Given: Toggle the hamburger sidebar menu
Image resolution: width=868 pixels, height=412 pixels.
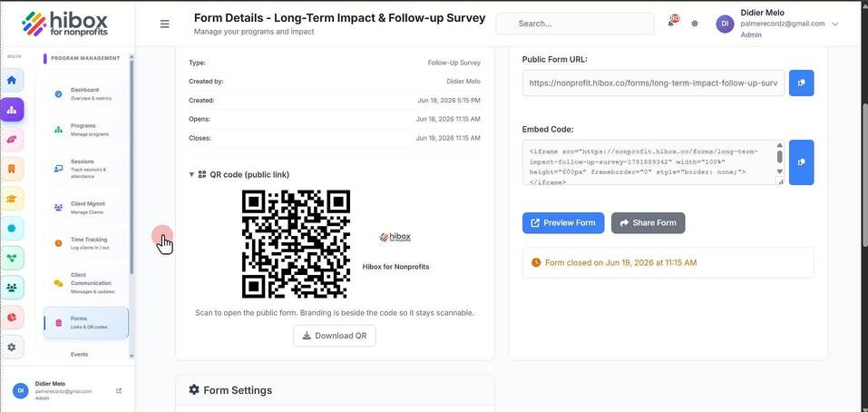Looking at the screenshot, I should click(x=164, y=24).
